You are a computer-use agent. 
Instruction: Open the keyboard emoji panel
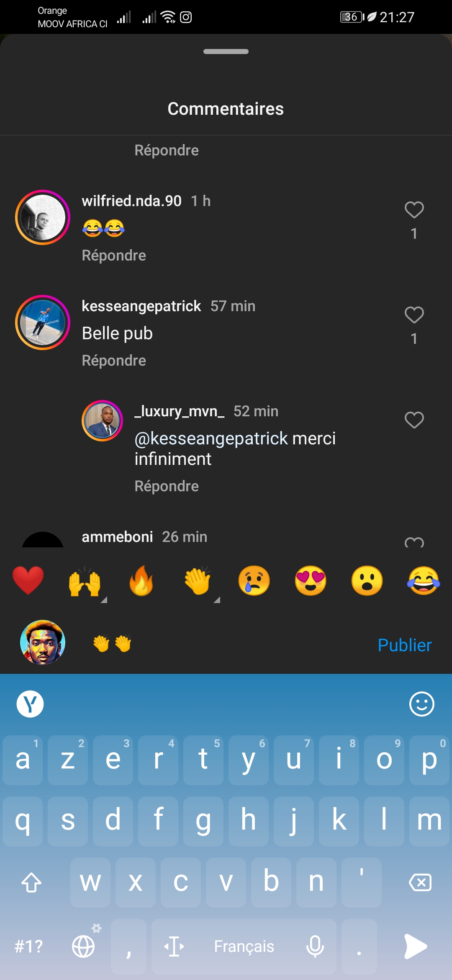[x=421, y=704]
